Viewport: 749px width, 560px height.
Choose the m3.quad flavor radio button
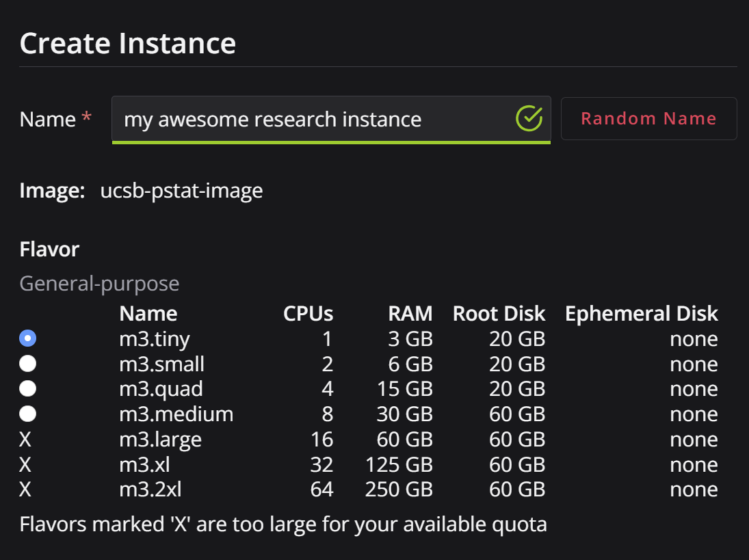(x=28, y=388)
